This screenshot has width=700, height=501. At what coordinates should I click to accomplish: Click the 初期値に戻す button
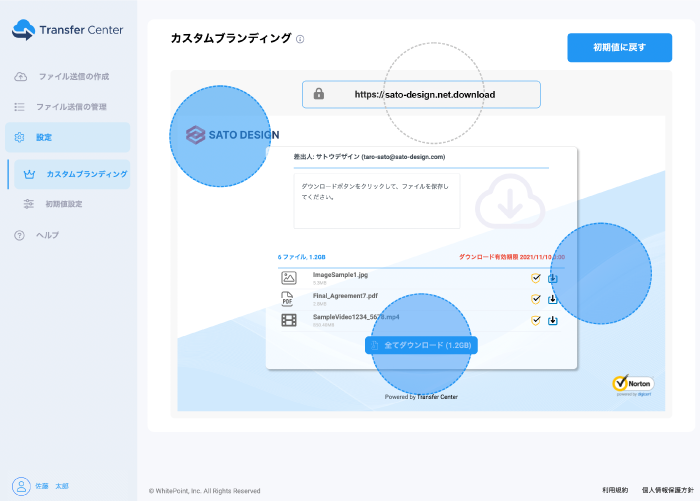(x=619, y=47)
